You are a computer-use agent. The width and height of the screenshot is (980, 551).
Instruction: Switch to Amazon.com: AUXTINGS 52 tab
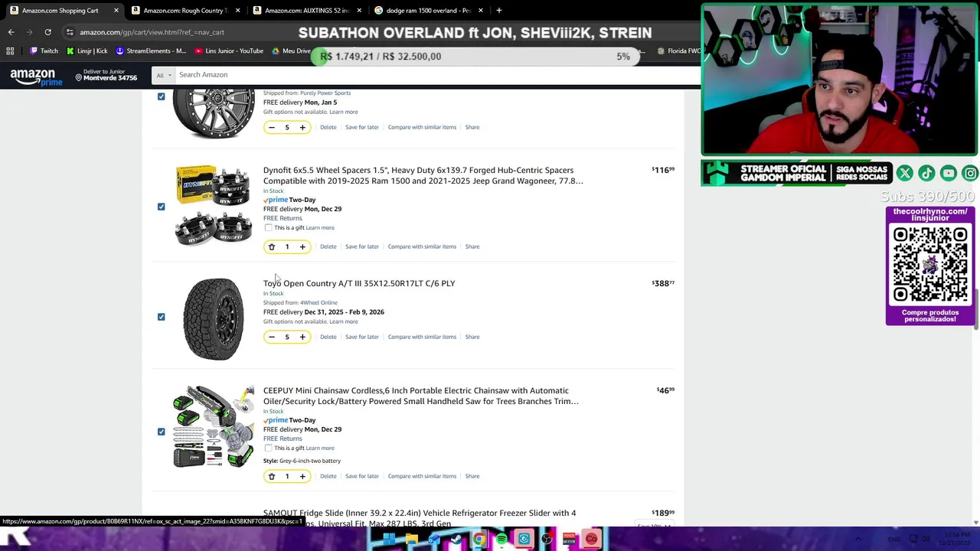click(306, 11)
